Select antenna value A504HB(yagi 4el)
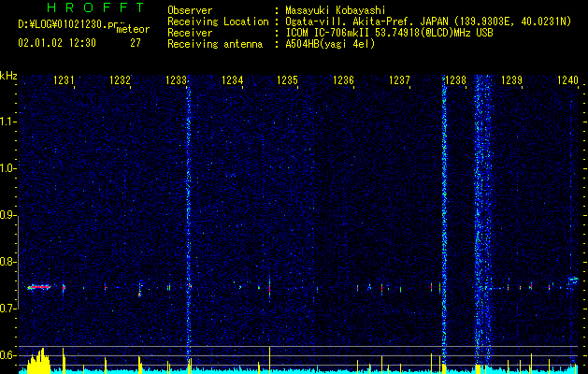The height and width of the screenshot is (374, 588). click(330, 44)
